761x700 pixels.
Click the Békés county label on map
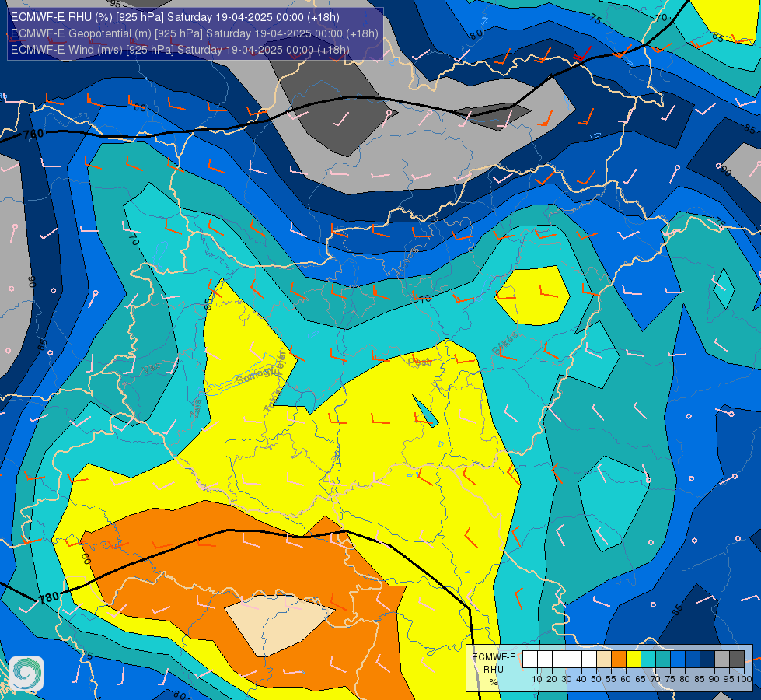(x=504, y=343)
